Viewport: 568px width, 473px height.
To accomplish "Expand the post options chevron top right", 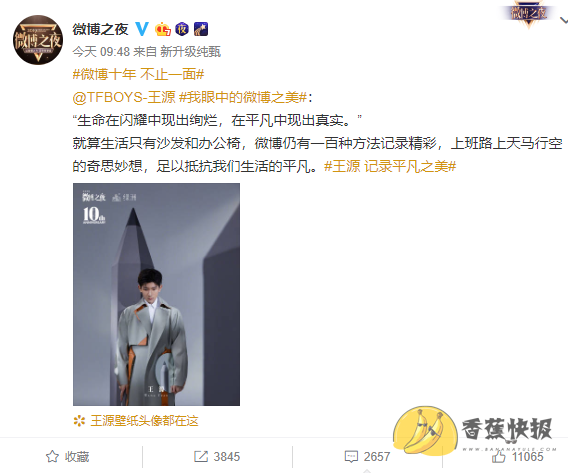I will click(x=564, y=20).
